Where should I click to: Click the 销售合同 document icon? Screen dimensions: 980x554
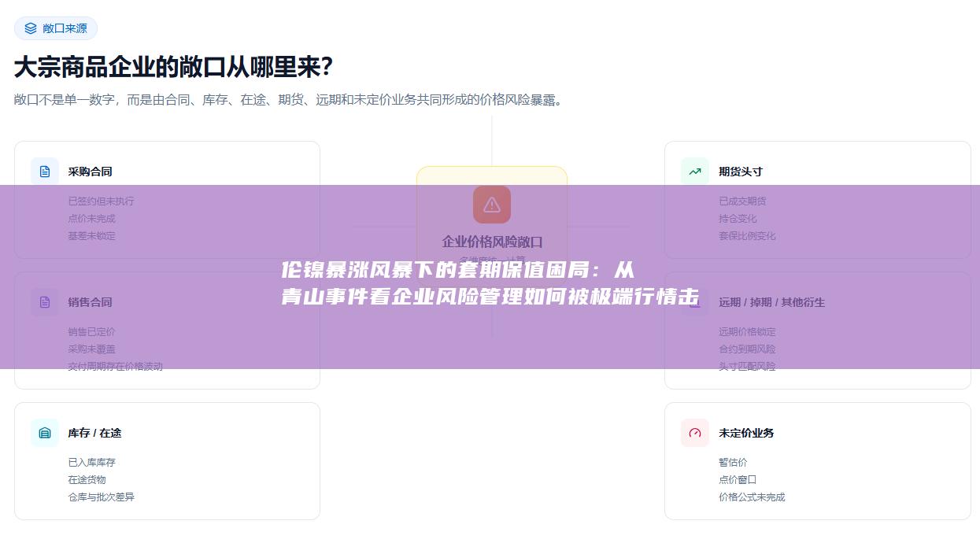45,302
